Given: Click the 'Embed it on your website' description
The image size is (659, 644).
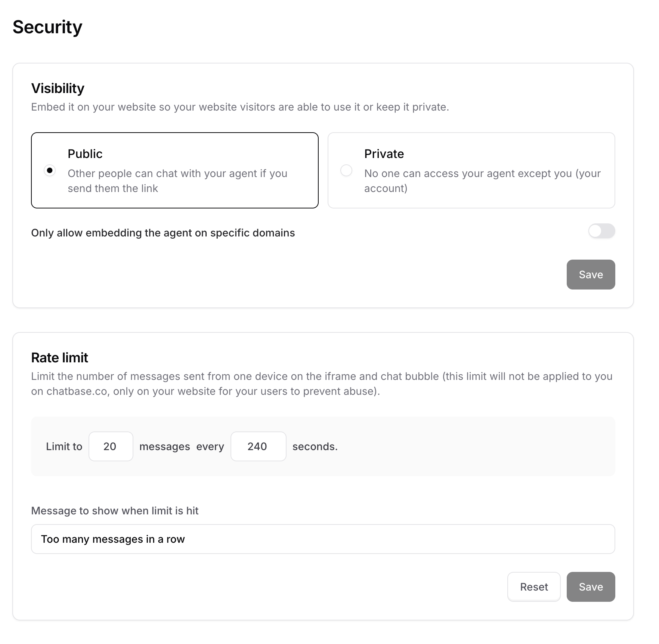Looking at the screenshot, I should pyautogui.click(x=240, y=107).
